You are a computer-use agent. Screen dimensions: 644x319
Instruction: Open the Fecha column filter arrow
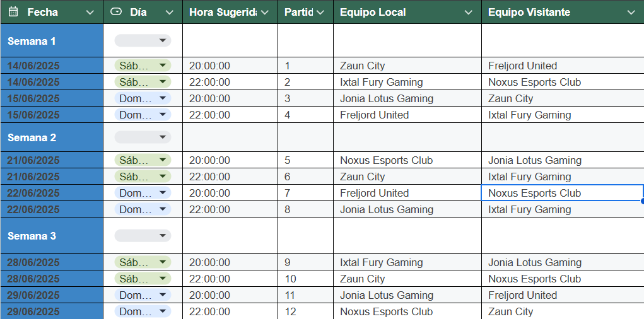click(x=90, y=13)
